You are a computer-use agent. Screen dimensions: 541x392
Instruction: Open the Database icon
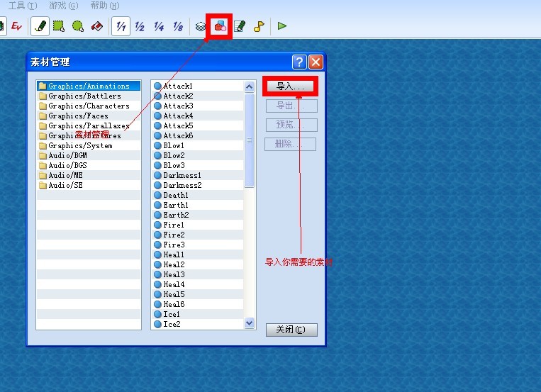(201, 26)
